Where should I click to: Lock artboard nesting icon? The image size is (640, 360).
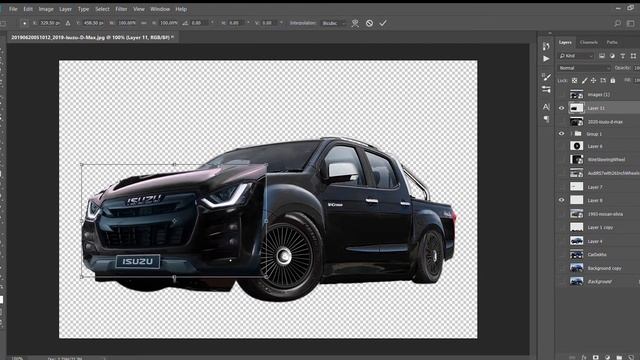pyautogui.click(x=603, y=81)
